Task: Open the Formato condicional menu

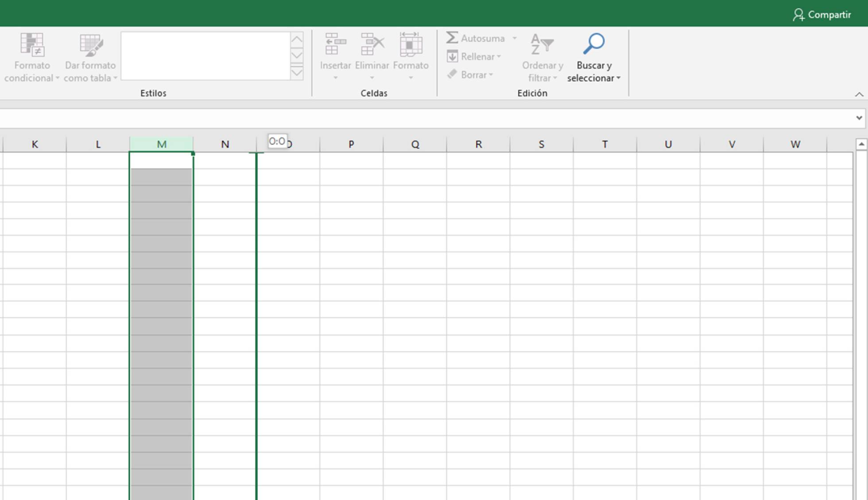Action: [31, 57]
